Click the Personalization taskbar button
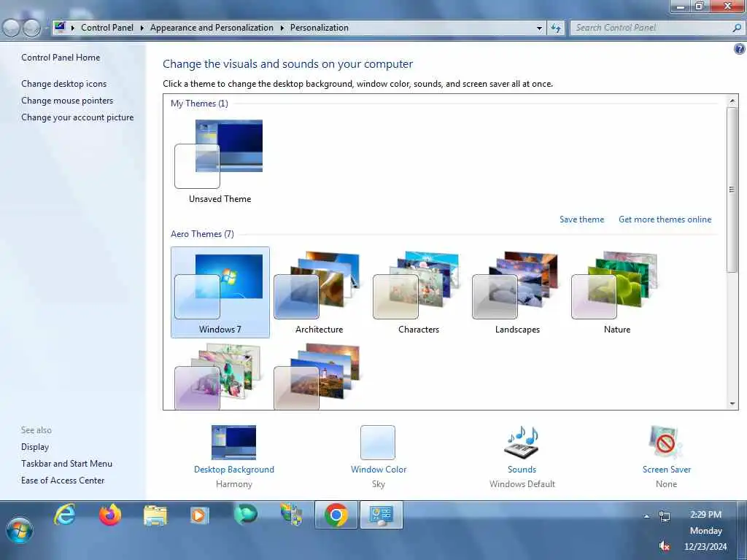Image resolution: width=747 pixels, height=560 pixels. (381, 515)
